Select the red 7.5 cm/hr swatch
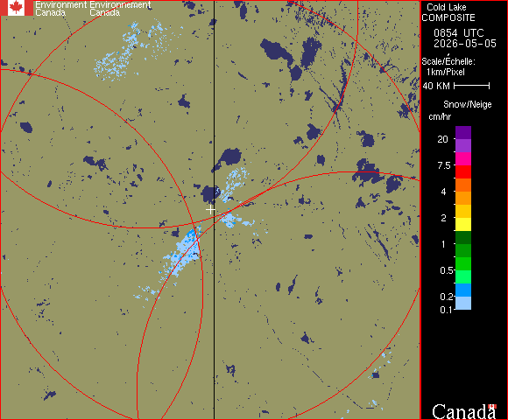The width and height of the screenshot is (508, 420). tap(463, 171)
